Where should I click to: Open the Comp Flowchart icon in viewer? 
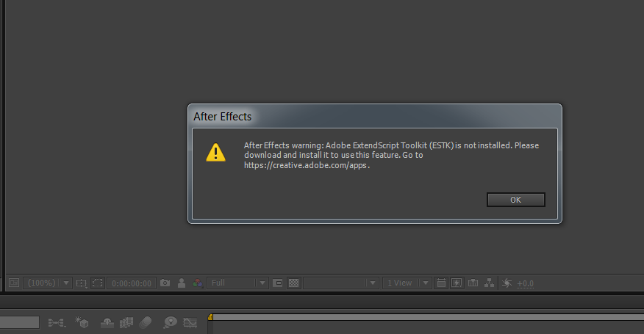pos(489,283)
